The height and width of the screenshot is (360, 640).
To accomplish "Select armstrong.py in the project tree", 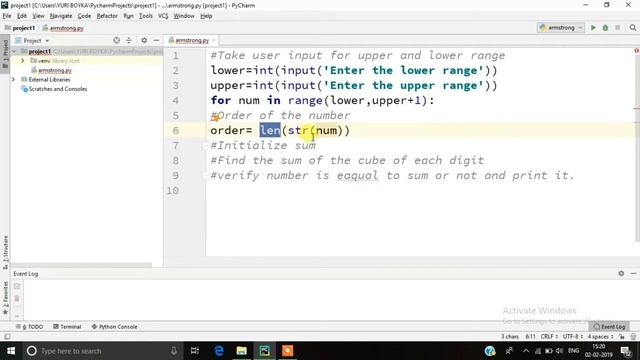I will (x=55, y=70).
